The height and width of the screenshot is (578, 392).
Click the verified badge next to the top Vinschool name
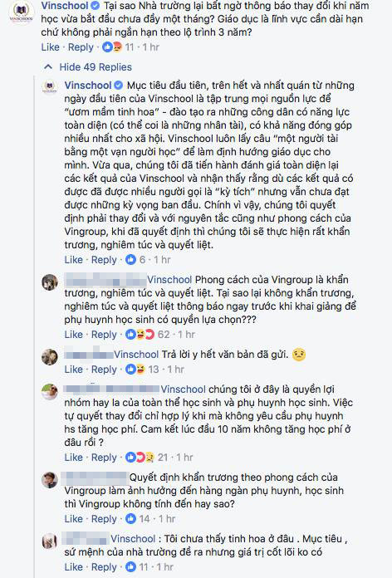point(95,6)
